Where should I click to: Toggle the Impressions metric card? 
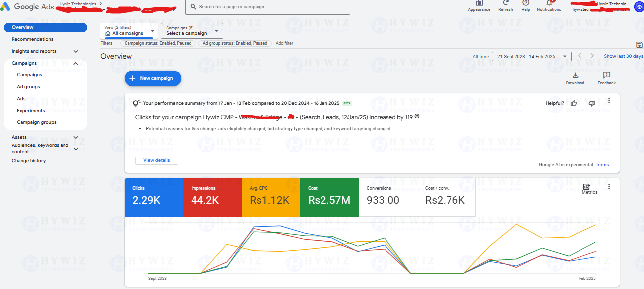(x=212, y=197)
